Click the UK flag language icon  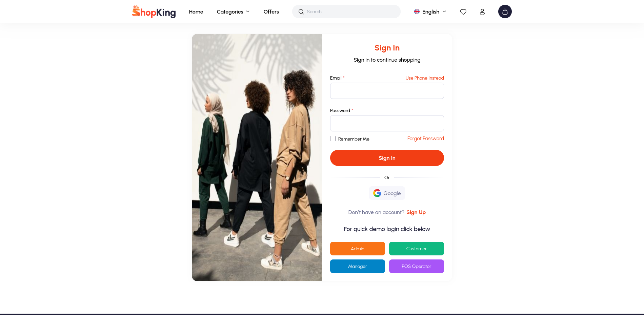(x=417, y=12)
